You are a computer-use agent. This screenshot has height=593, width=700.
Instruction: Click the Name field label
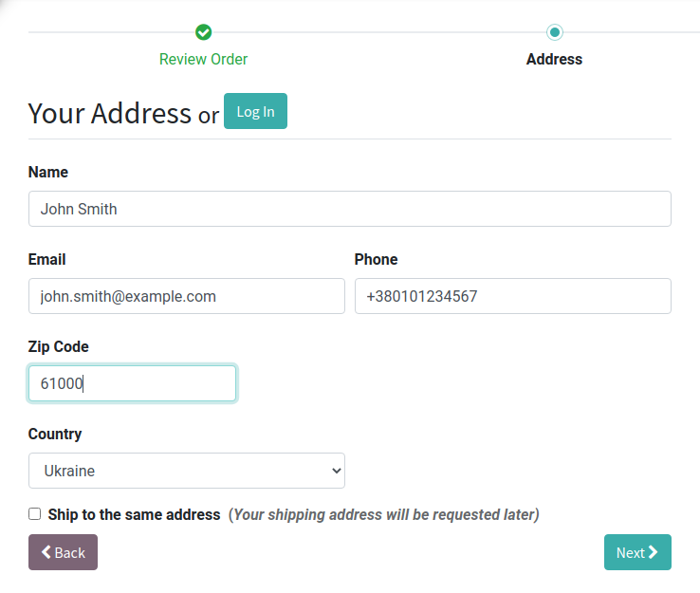(x=48, y=172)
